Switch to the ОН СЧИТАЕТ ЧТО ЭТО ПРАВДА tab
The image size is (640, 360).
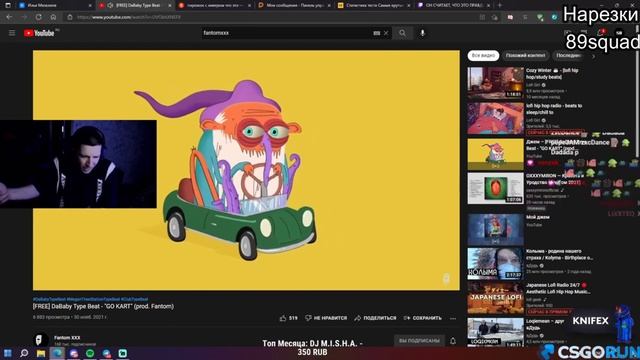click(x=453, y=5)
